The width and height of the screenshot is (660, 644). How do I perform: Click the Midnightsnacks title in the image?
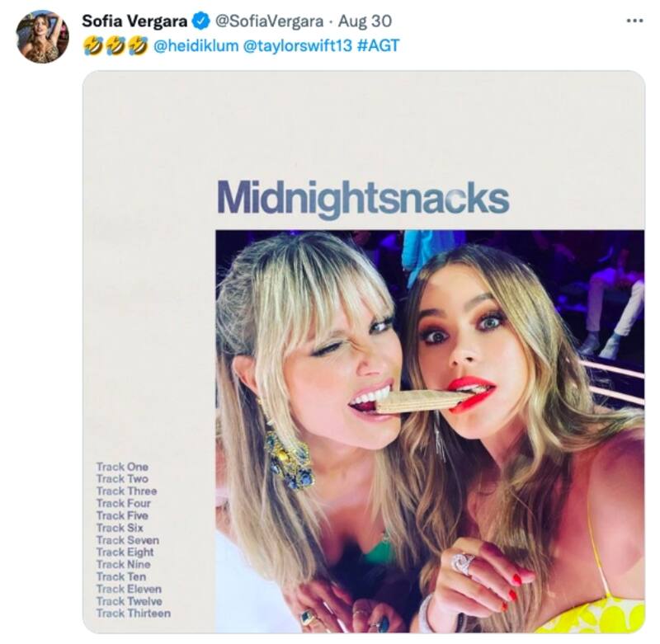pyautogui.click(x=363, y=198)
